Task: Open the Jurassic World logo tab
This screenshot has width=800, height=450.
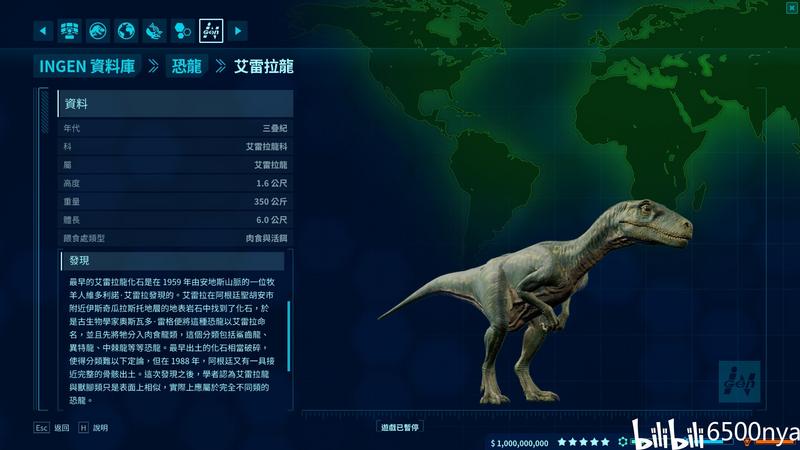Action: click(x=97, y=31)
